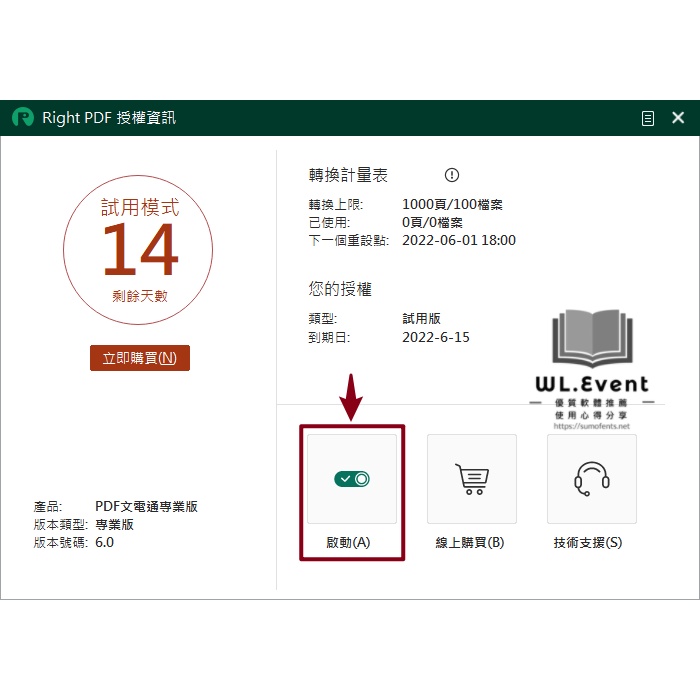Click the shopping cart icon
The height and width of the screenshot is (700, 700).
(471, 479)
